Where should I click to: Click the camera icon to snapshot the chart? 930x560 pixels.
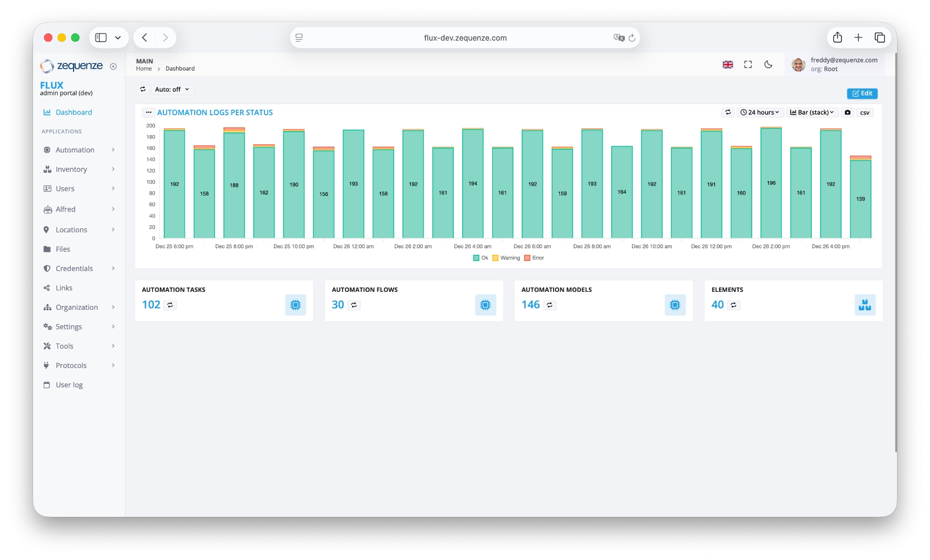tap(848, 112)
